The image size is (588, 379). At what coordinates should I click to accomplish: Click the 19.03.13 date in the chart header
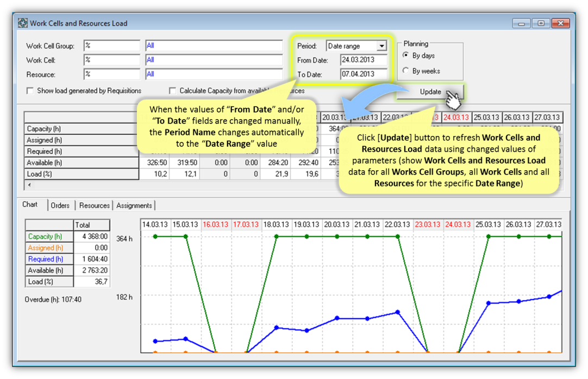tap(306, 225)
